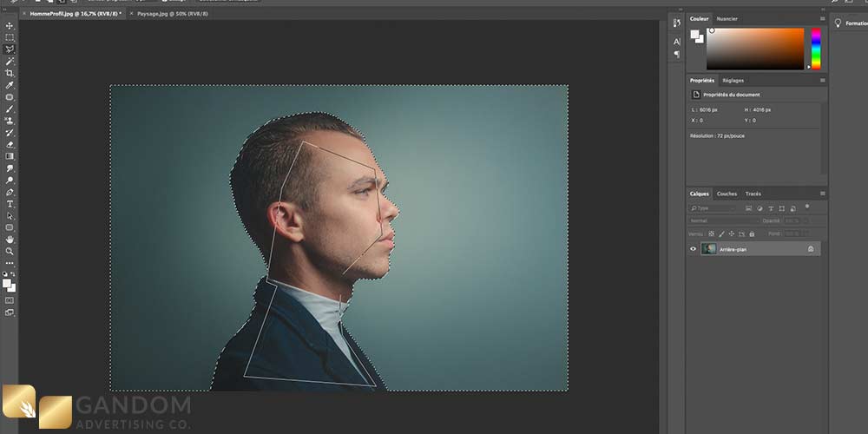Swap foreground and background colors
The width and height of the screenshot is (868, 434).
coord(13,274)
